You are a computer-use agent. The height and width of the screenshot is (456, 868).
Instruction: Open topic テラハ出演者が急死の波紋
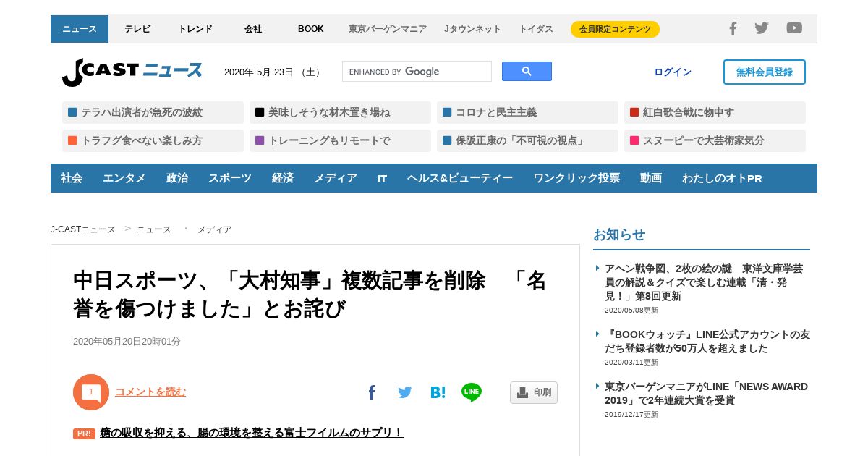coord(153,112)
